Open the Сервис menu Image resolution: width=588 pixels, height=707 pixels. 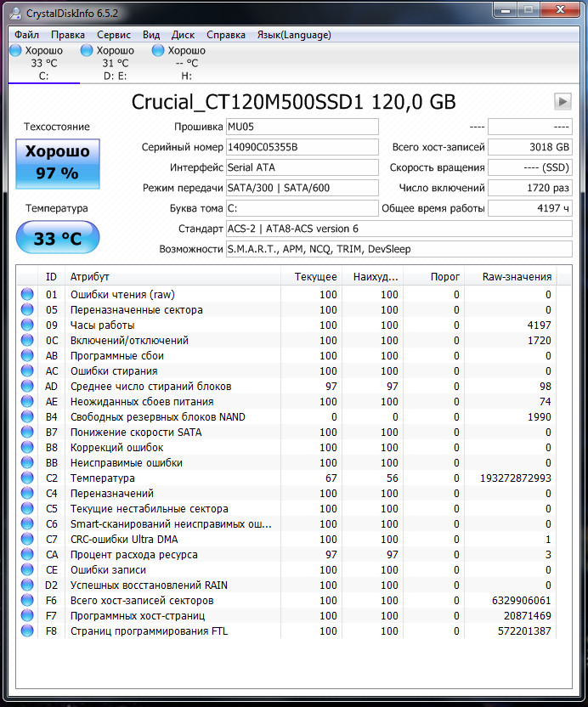coord(114,35)
